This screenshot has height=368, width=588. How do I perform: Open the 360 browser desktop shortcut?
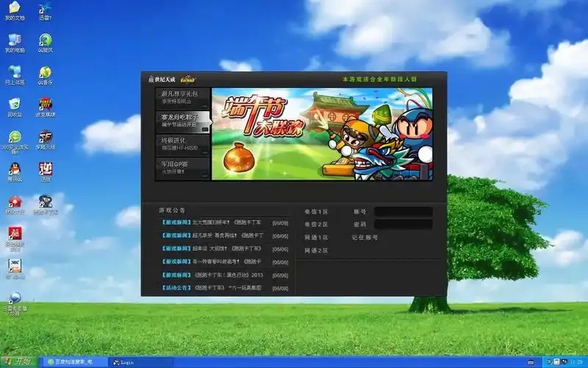pyautogui.click(x=15, y=142)
